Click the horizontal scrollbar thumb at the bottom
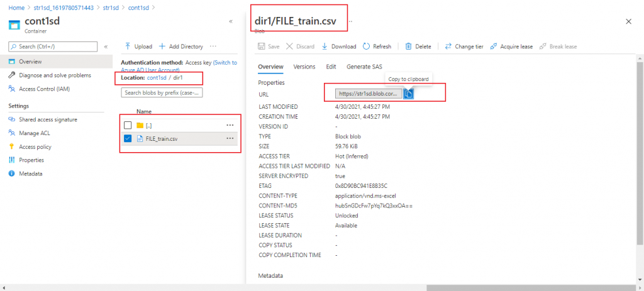Screen dimensions: 644x291 (532, 287)
